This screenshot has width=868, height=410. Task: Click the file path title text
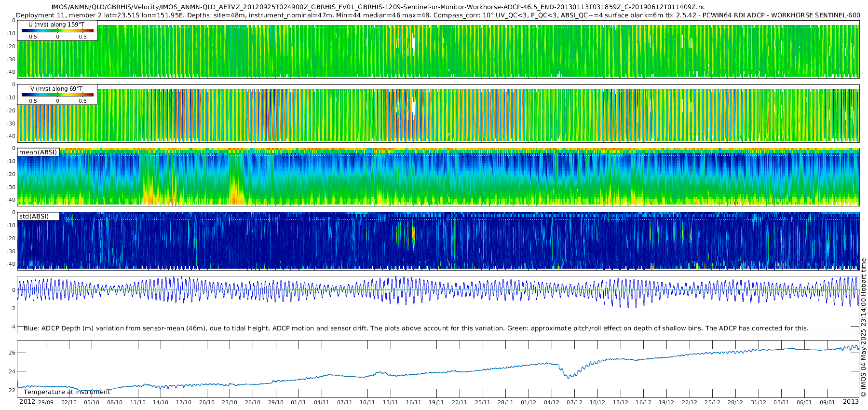[379, 7]
